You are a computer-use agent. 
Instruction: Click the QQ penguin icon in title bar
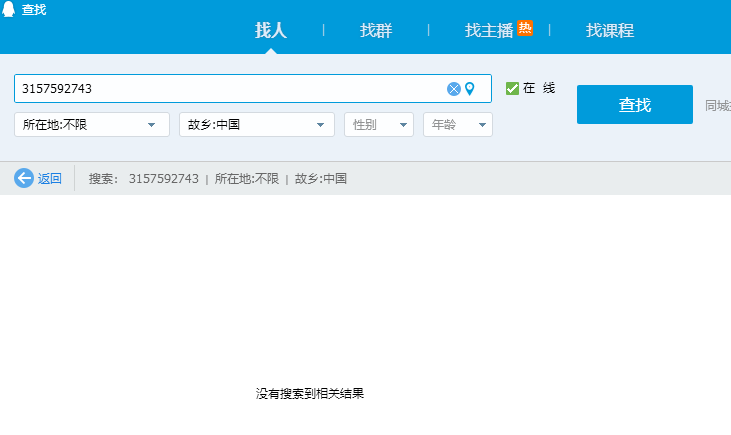coord(9,10)
